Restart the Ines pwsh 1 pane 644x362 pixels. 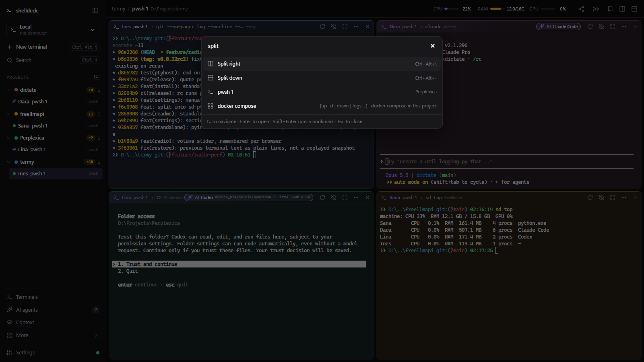pos(322,27)
